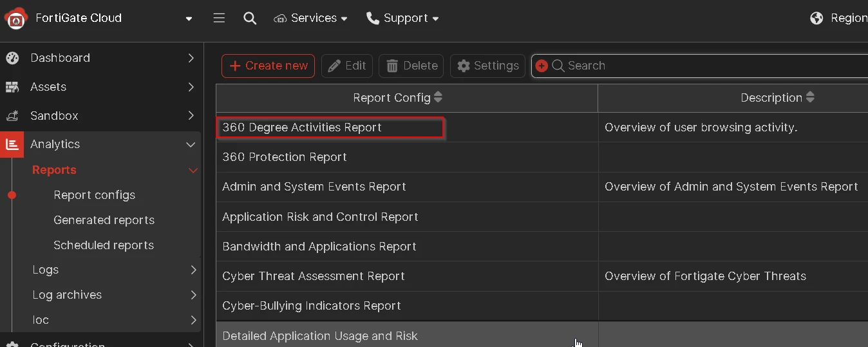Select Reports under Analytics
Image resolution: width=868 pixels, height=347 pixels.
tap(54, 170)
